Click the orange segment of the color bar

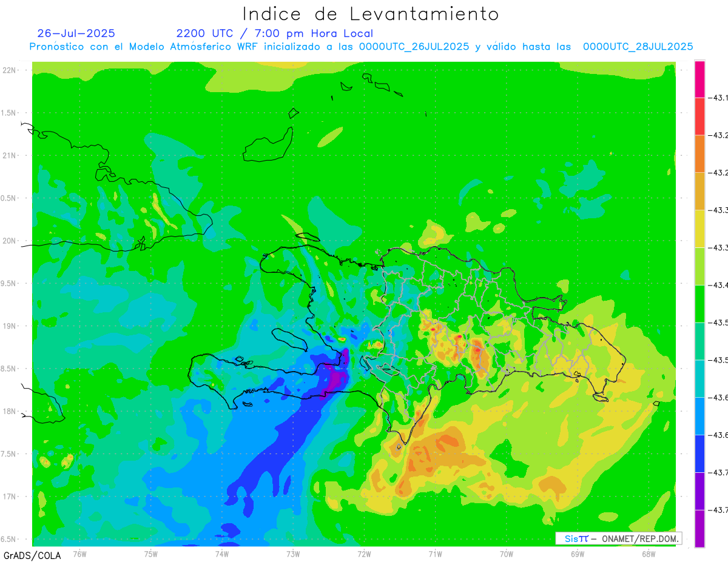click(x=699, y=154)
